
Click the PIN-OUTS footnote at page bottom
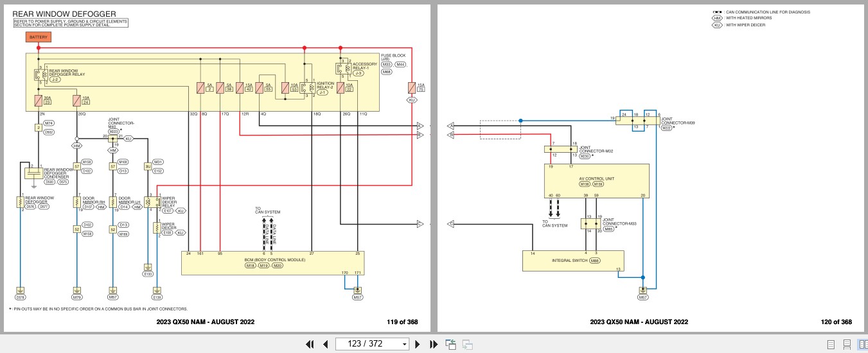point(100,309)
